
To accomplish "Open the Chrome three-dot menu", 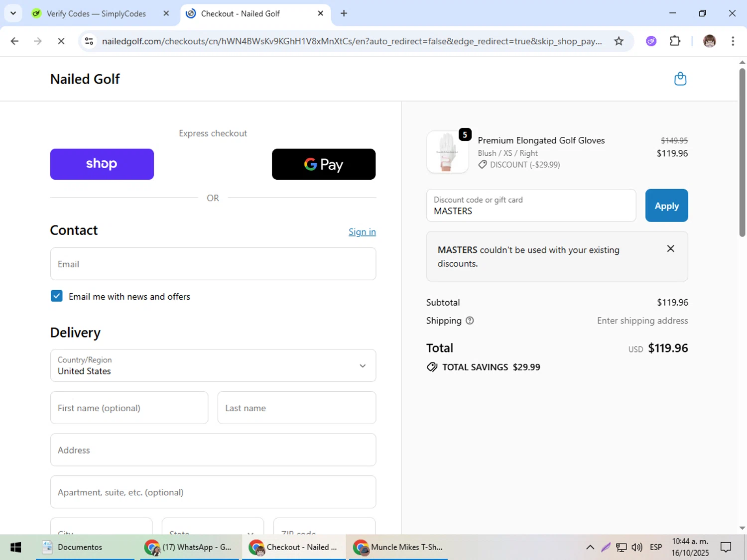I will coord(733,41).
